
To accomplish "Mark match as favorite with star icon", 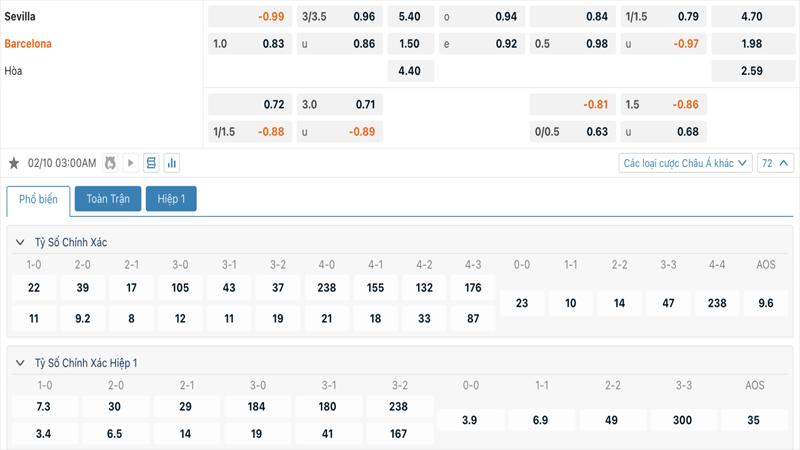I will tap(14, 163).
